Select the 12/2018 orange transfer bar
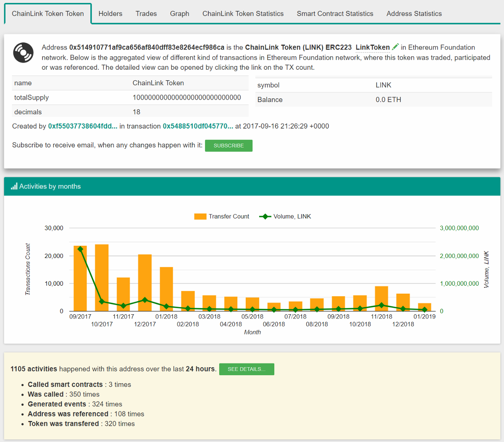 pyautogui.click(x=403, y=303)
